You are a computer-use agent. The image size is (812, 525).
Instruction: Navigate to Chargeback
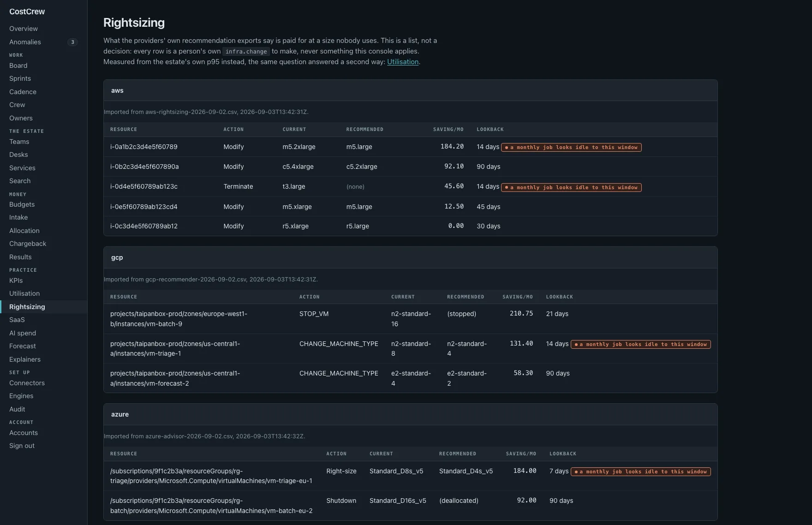(x=28, y=244)
